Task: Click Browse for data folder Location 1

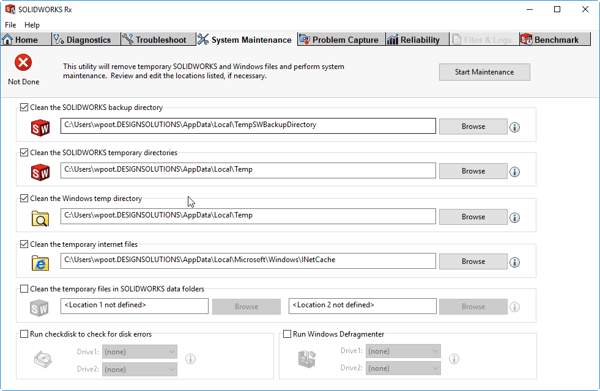Action: click(x=246, y=306)
